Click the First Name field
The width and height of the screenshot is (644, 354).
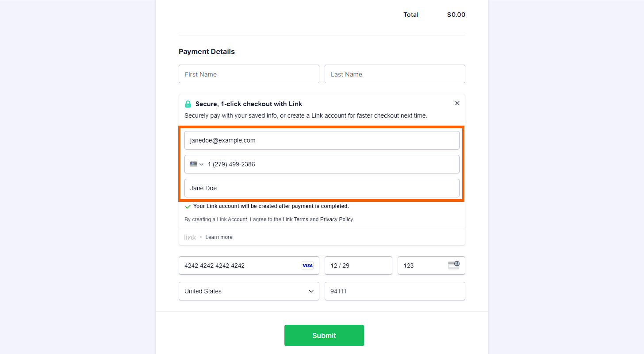tap(249, 74)
